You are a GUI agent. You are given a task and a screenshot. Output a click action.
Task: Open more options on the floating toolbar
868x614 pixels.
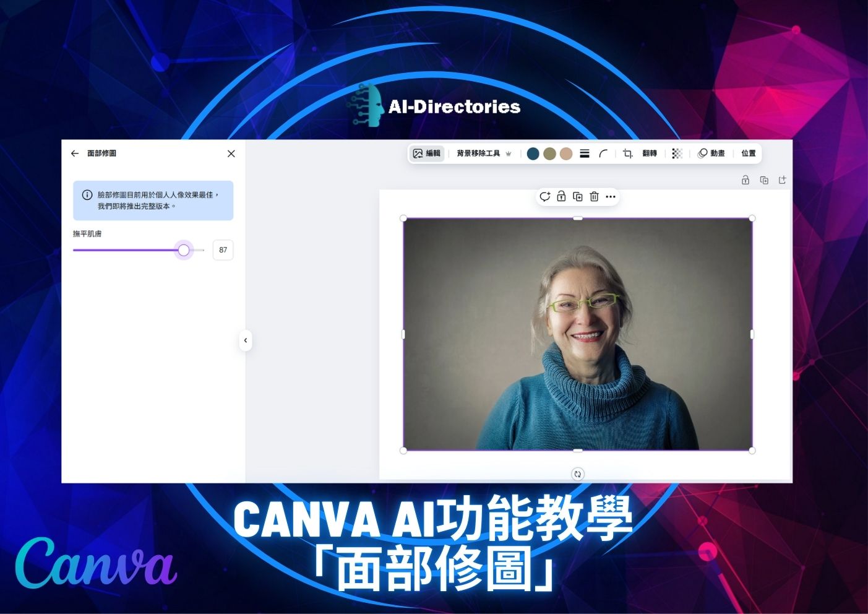click(x=611, y=197)
